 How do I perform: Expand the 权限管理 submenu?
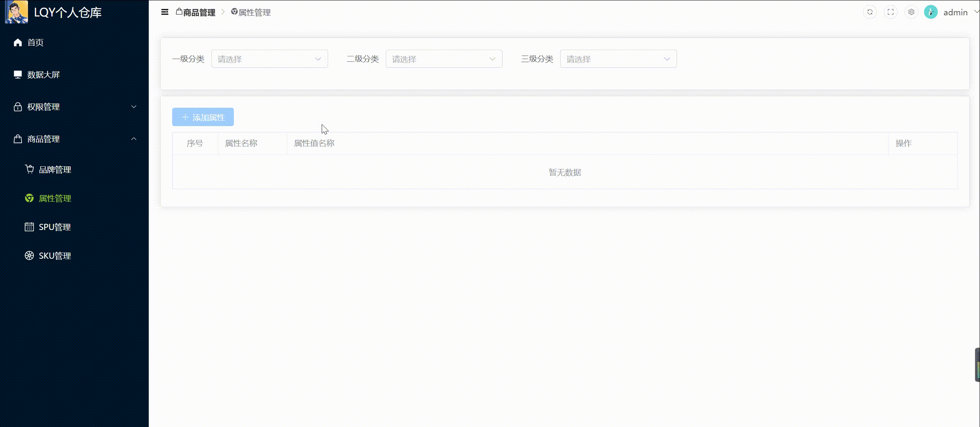(74, 107)
